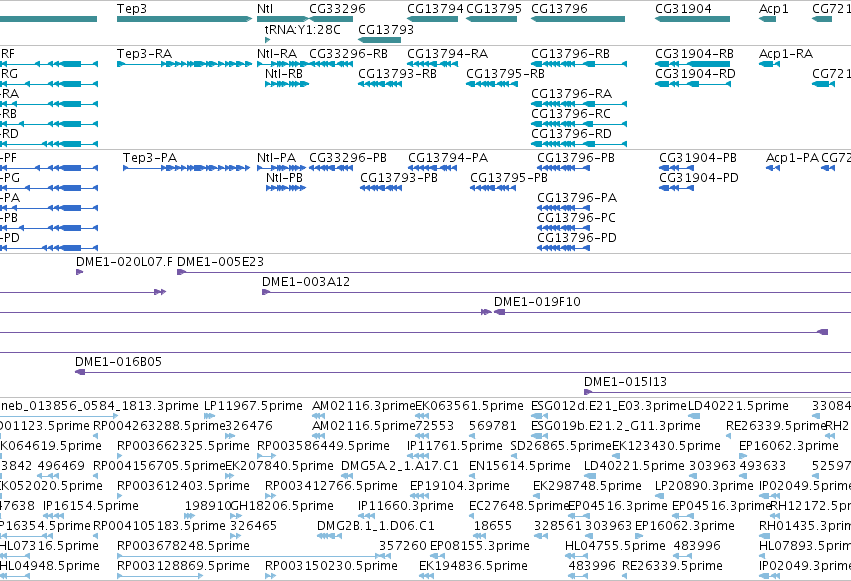The image size is (851, 581).
Task: Select the DME1-015I13 clone label
Action: (625, 382)
